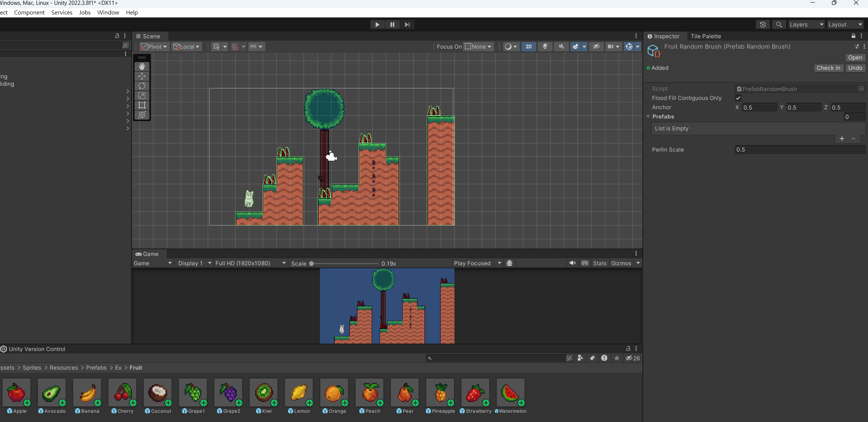868x422 pixels.
Task: Select the Hand view tool
Action: pyautogui.click(x=142, y=66)
